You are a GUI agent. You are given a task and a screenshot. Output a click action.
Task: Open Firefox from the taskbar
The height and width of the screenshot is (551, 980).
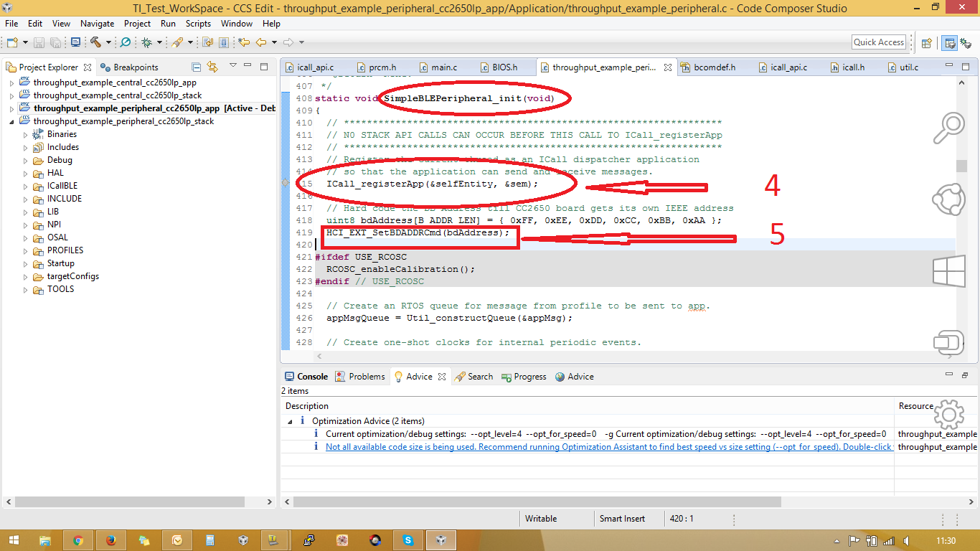tap(110, 540)
